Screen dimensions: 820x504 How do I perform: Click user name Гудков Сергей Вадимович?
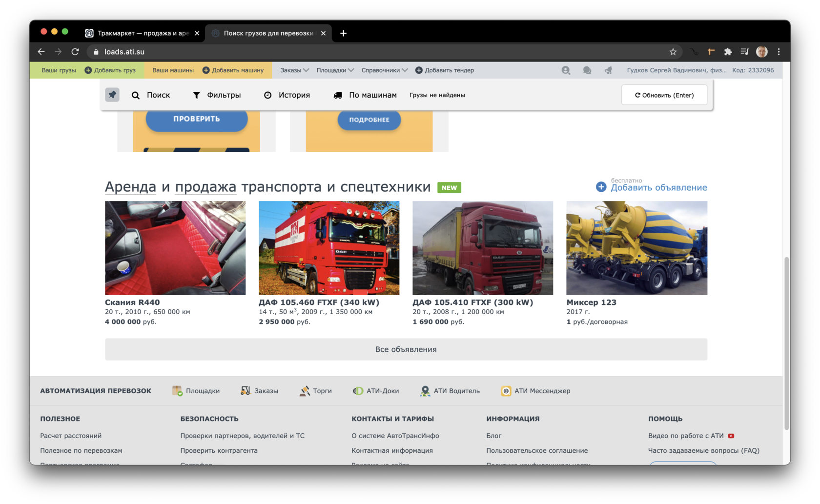pos(676,70)
